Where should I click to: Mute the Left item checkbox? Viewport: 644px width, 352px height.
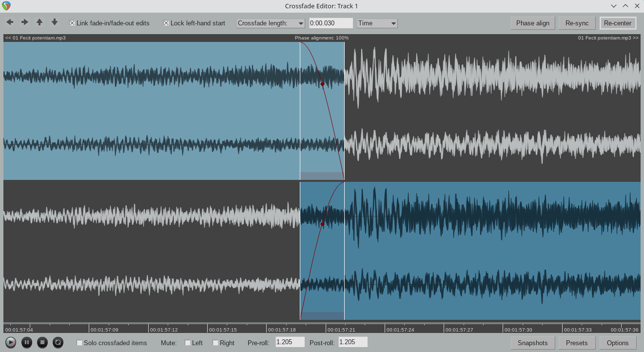[x=188, y=343]
